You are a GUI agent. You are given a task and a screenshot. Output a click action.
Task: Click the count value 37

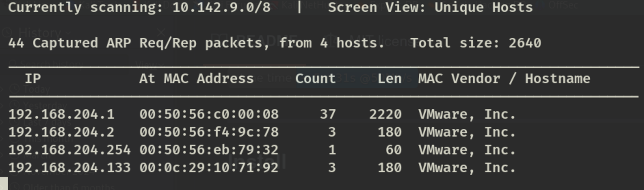pyautogui.click(x=328, y=114)
